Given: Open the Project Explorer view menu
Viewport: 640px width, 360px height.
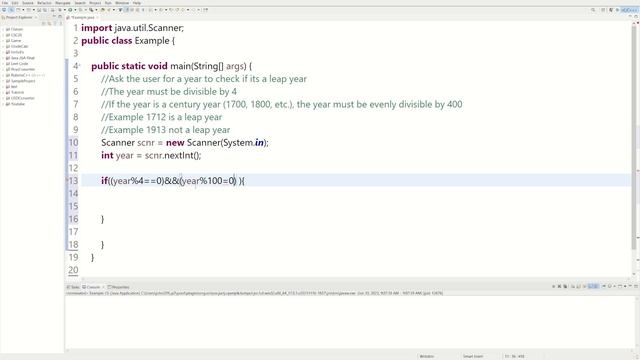Looking at the screenshot, I should pyautogui.click(x=61, y=23).
